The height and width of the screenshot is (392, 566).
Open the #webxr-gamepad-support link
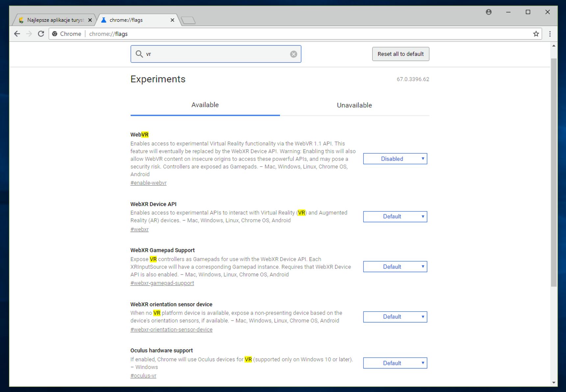pyautogui.click(x=162, y=283)
